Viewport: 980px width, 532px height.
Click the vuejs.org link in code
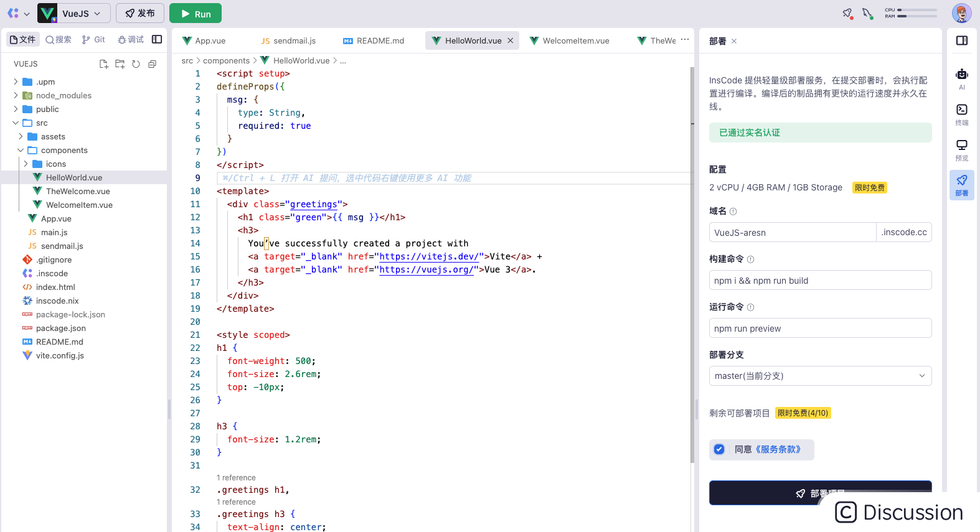426,269
